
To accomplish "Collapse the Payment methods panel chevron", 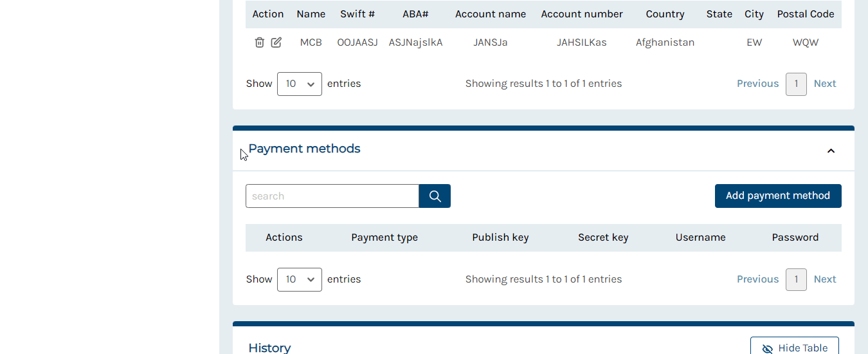I will [831, 151].
